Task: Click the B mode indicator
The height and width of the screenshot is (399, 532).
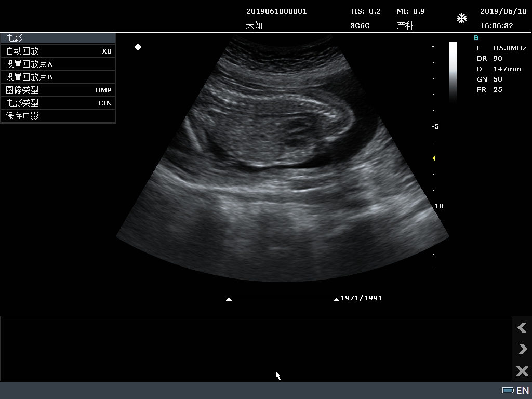Action: pyautogui.click(x=476, y=38)
